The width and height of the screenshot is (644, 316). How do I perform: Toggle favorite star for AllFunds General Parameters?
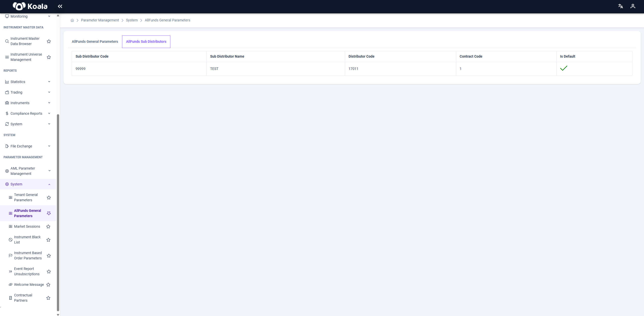49,213
